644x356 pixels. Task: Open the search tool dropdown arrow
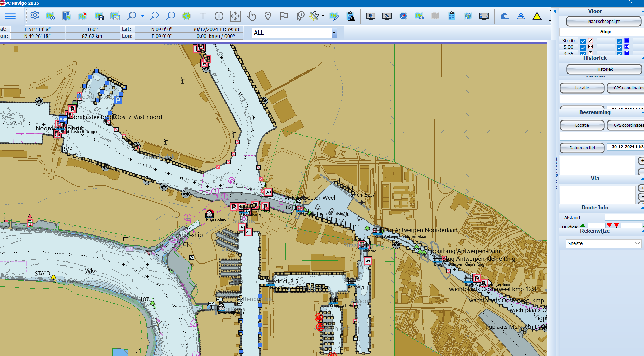click(x=143, y=16)
